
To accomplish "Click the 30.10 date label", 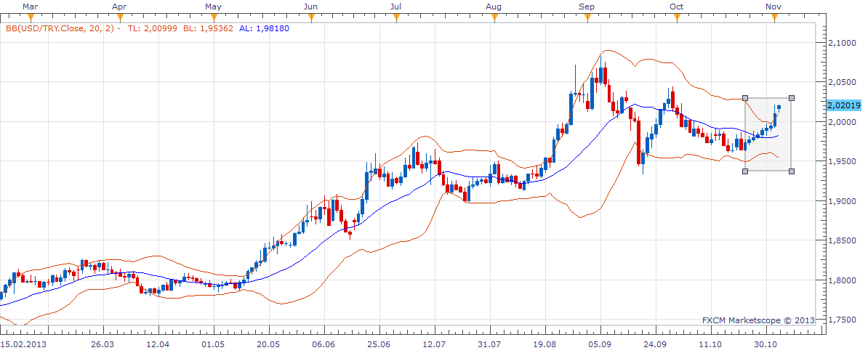I will click(x=767, y=343).
